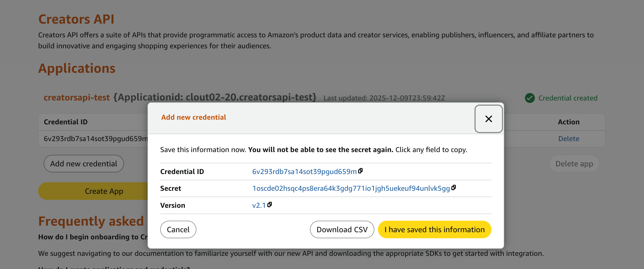This screenshot has width=644, height=269.
Task: Select the Creators API page title
Action: click(x=77, y=19)
